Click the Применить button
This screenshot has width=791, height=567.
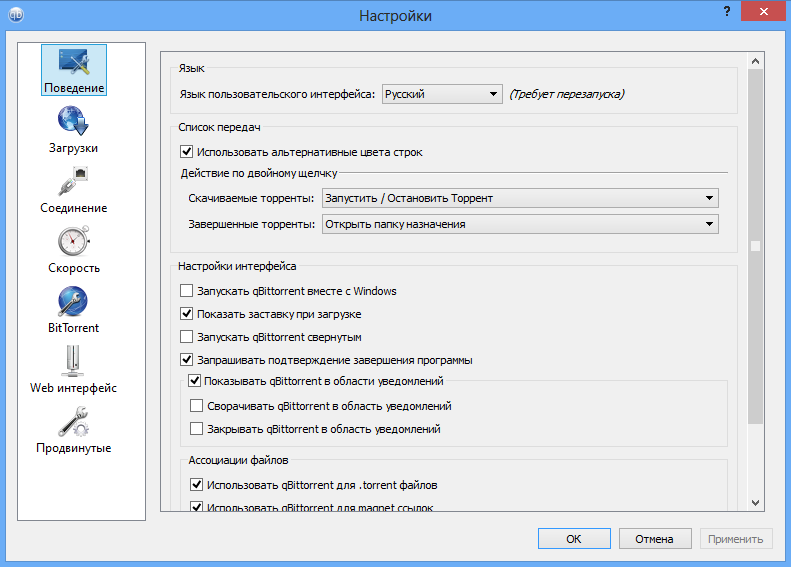736,539
